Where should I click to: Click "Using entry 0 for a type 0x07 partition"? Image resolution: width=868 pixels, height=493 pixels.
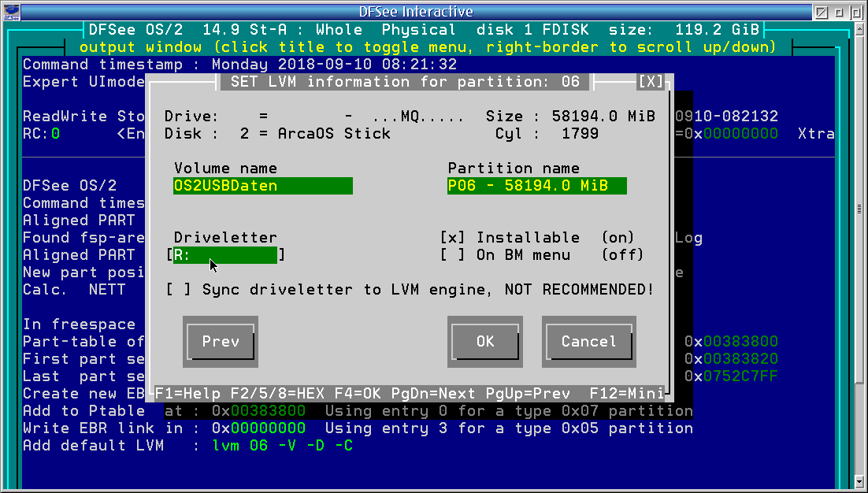tap(509, 410)
